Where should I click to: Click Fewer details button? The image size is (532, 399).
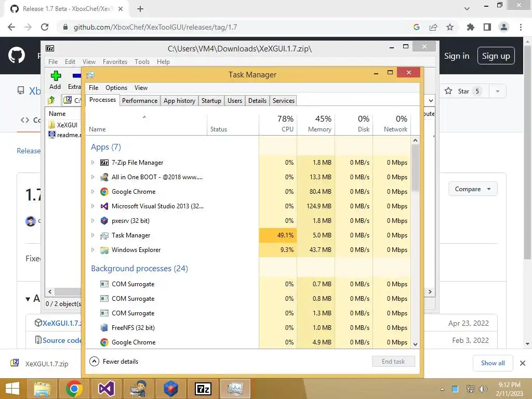tap(114, 362)
